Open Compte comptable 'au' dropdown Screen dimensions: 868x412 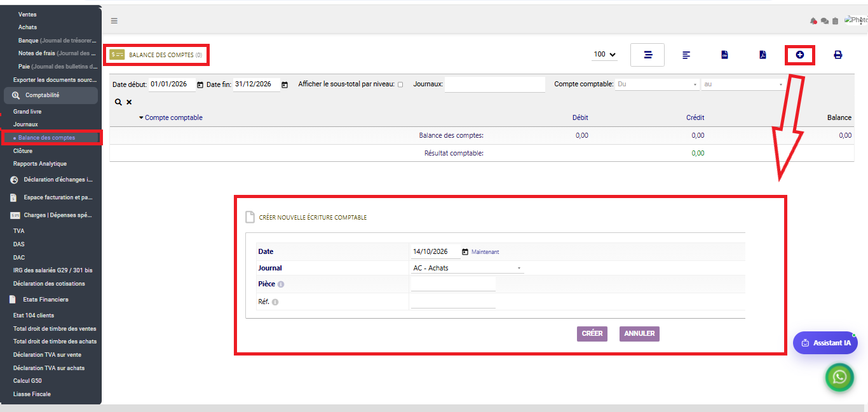743,84
